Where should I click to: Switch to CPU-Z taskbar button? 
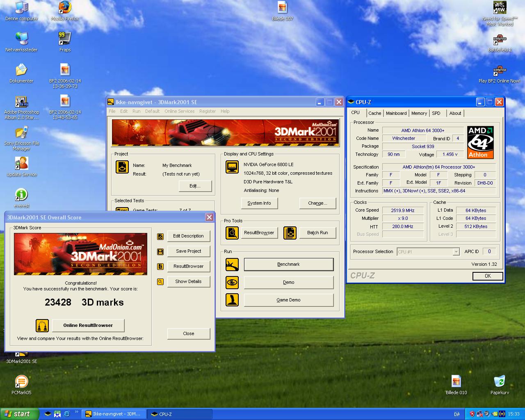180,414
